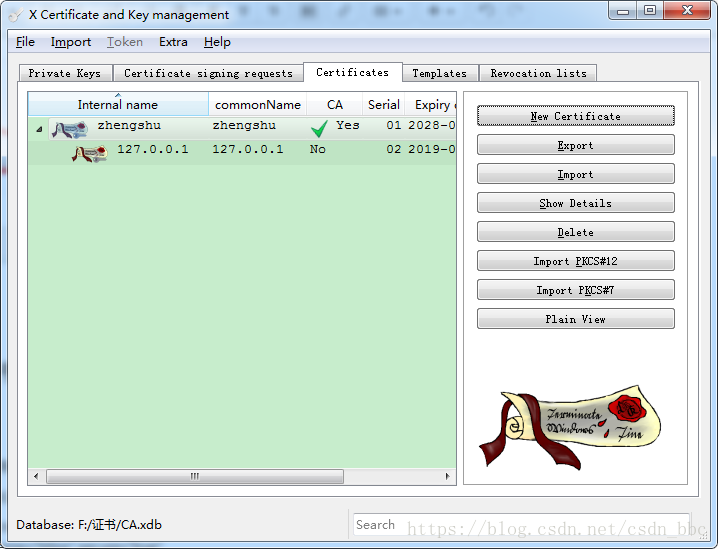The height and width of the screenshot is (549, 718).
Task: Sort by commonName column header
Action: [258, 104]
